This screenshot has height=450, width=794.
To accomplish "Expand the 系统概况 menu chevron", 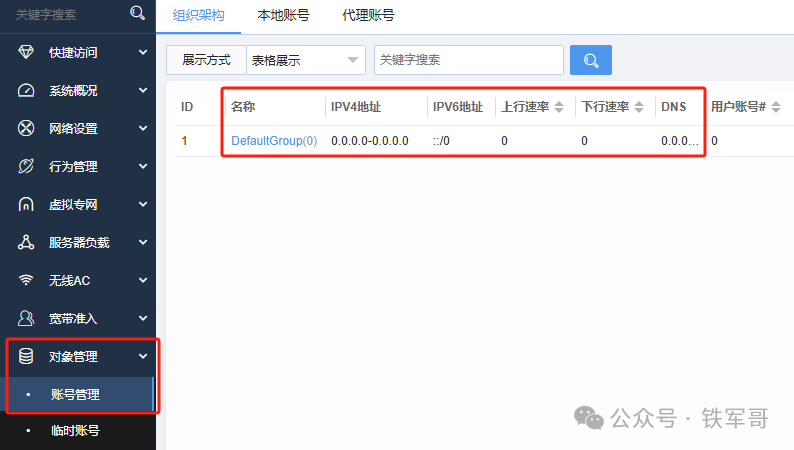I will [143, 90].
